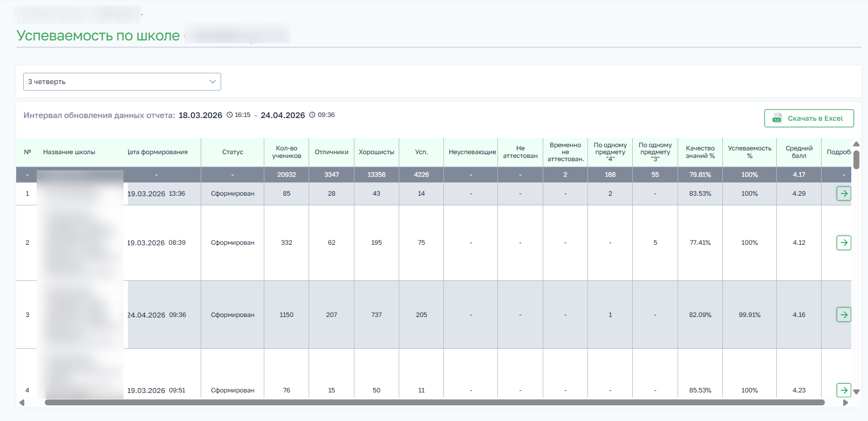Open details arrow for row 4
This screenshot has width=868, height=421.
point(844,390)
